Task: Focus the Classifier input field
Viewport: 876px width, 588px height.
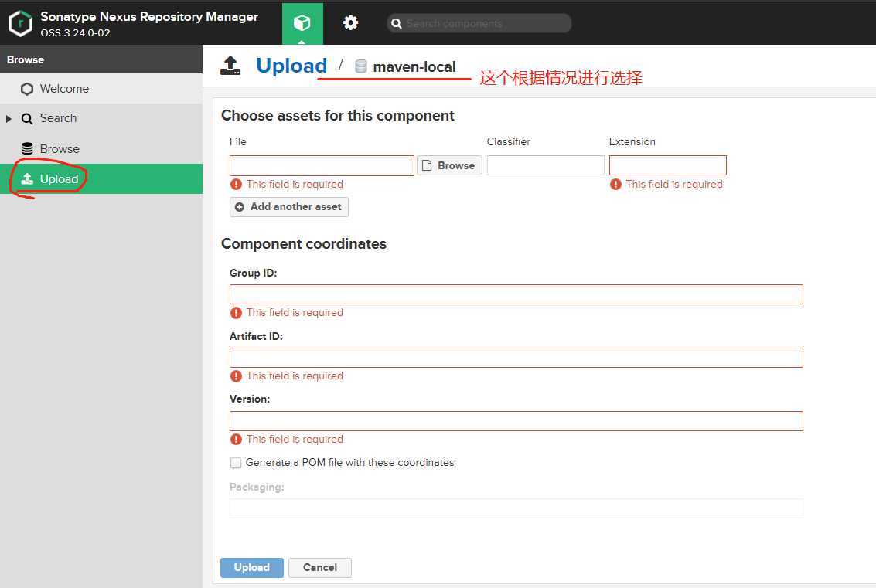Action: click(545, 166)
